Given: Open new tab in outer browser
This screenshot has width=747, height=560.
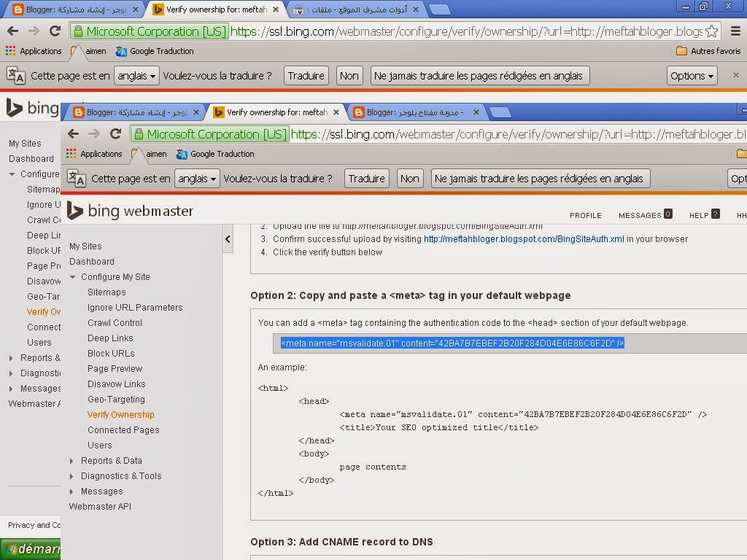Looking at the screenshot, I should pos(439,9).
